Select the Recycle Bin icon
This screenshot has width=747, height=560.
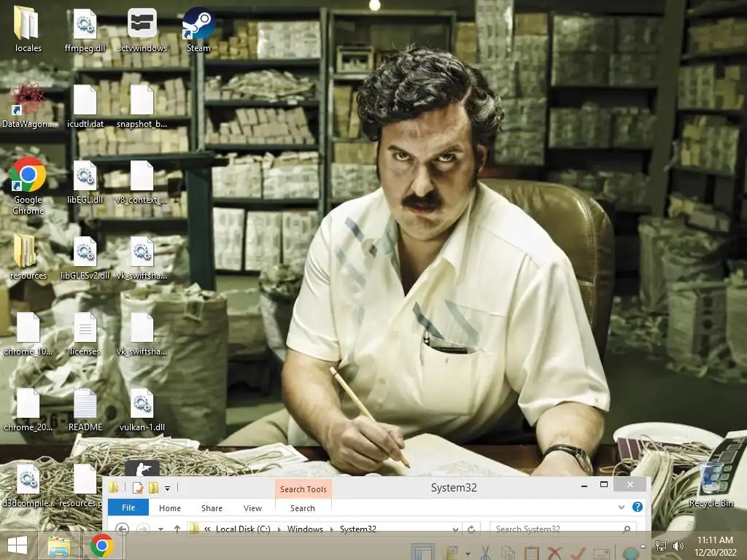[711, 484]
